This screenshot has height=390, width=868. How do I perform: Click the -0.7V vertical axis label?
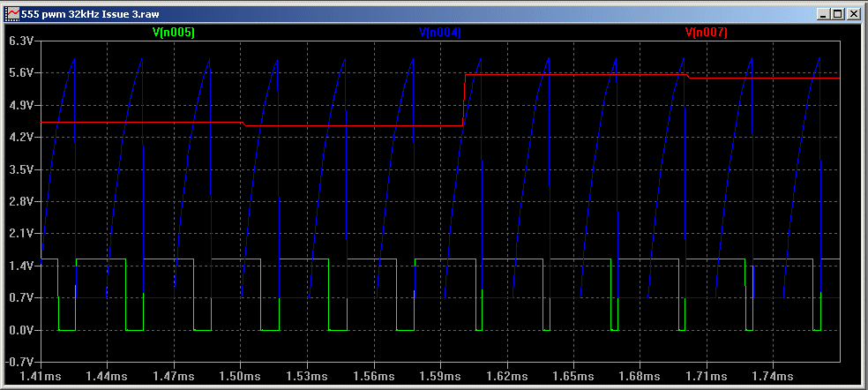coord(20,363)
